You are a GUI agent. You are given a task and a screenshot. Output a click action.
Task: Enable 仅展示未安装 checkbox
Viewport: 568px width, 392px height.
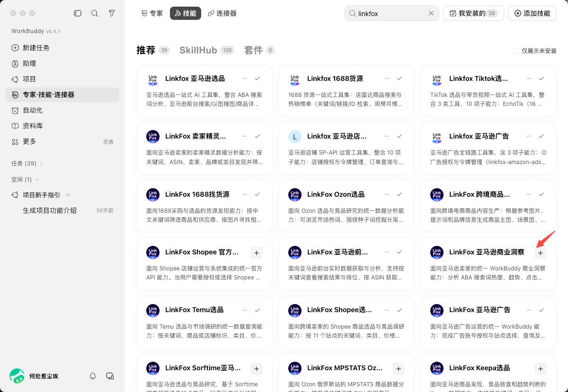coord(515,51)
